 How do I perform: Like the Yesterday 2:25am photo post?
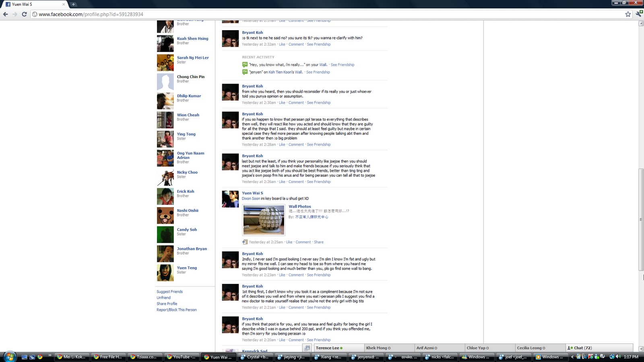click(289, 242)
